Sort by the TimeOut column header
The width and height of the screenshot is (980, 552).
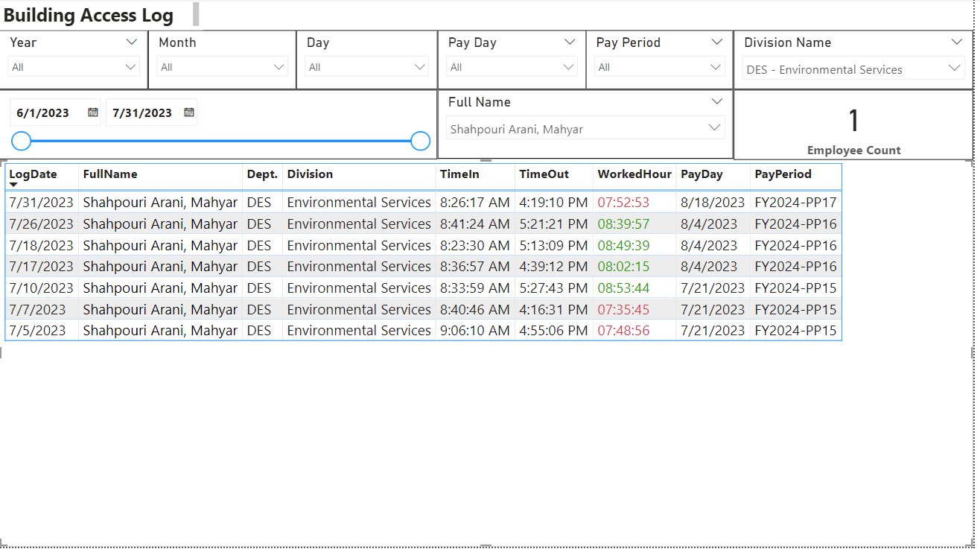(x=544, y=174)
